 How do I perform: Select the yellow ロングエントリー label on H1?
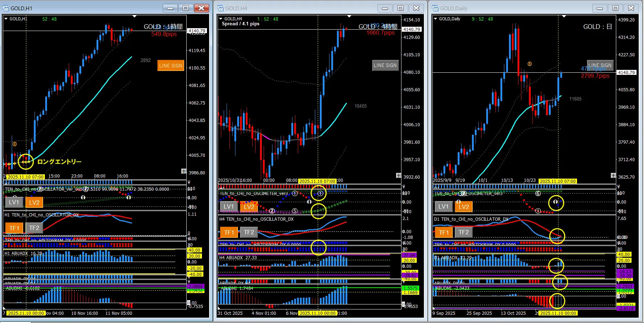coord(59,162)
